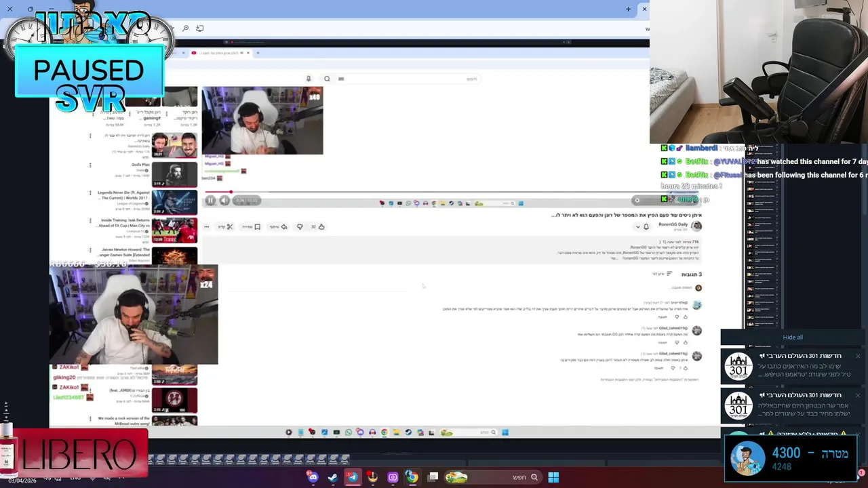Open RonenGG Daily channel avatar
The width and height of the screenshot is (868, 488).
696,226
